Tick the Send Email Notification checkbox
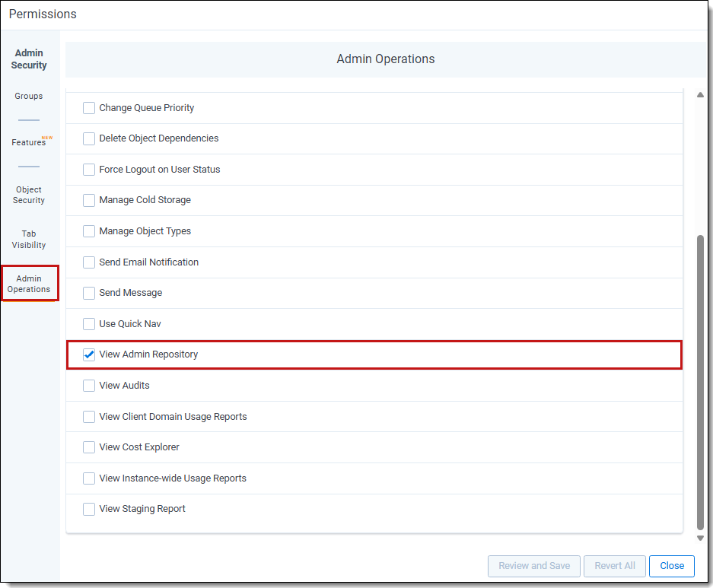This screenshot has width=713, height=588. [x=89, y=262]
